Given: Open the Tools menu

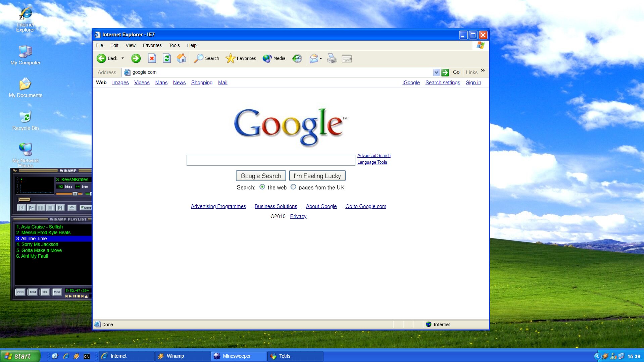Looking at the screenshot, I should [x=174, y=45].
